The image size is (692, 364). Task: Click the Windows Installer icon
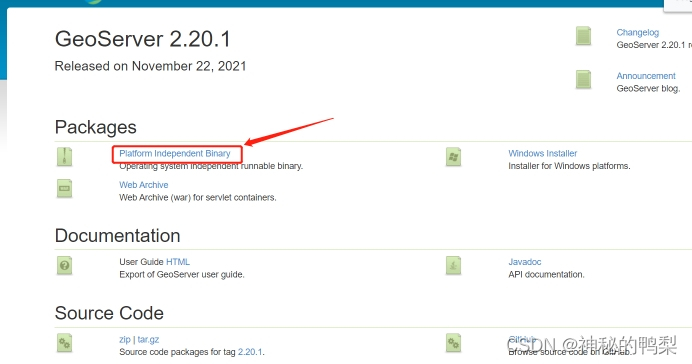pos(454,157)
